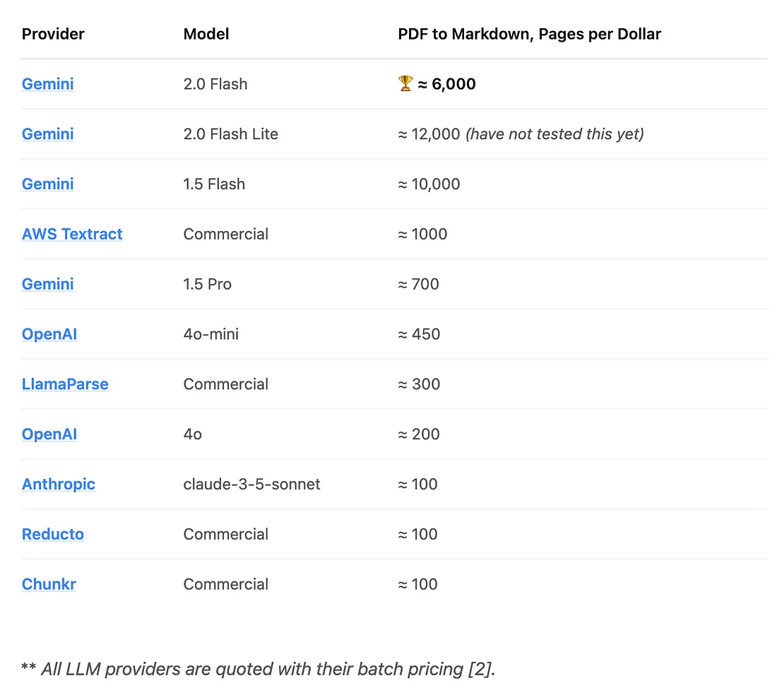The width and height of the screenshot is (777, 700).
Task: Open the OpenAI link for 4o-mini
Action: pyautogui.click(x=49, y=334)
